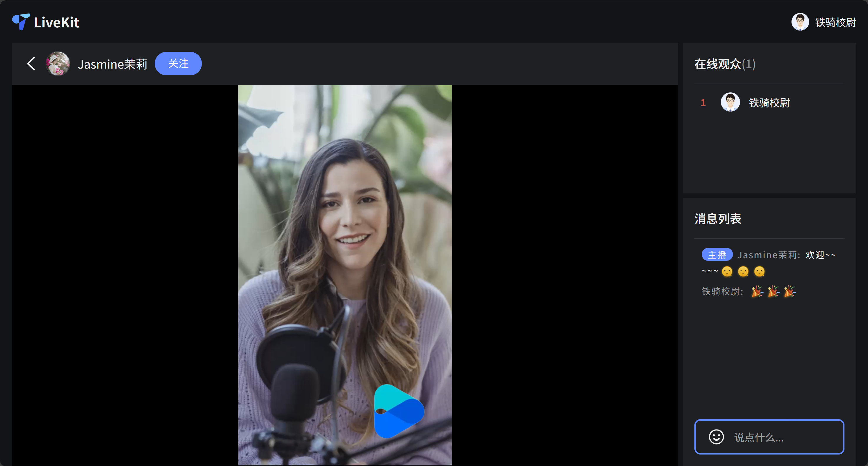Click top-right user profile avatar

pyautogui.click(x=800, y=22)
